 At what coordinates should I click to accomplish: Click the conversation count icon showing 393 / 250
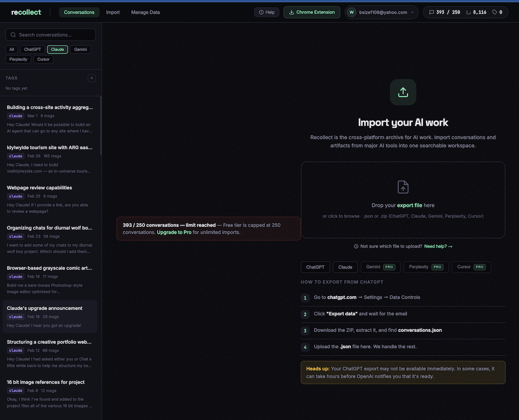click(x=431, y=12)
